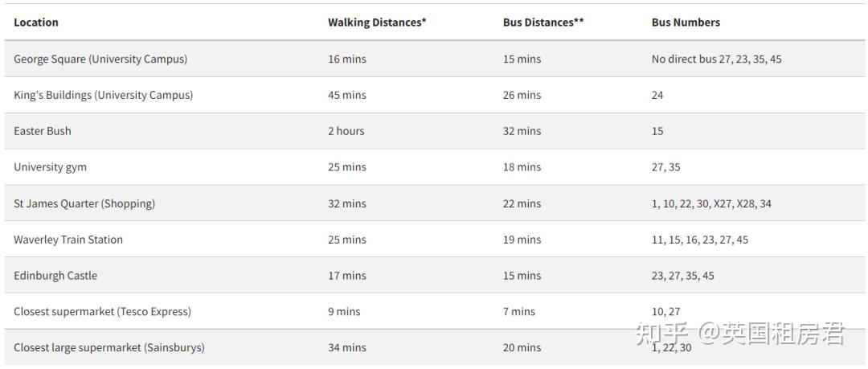Click the Easter Bush location cell
This screenshot has height=369, width=868.
point(43,131)
